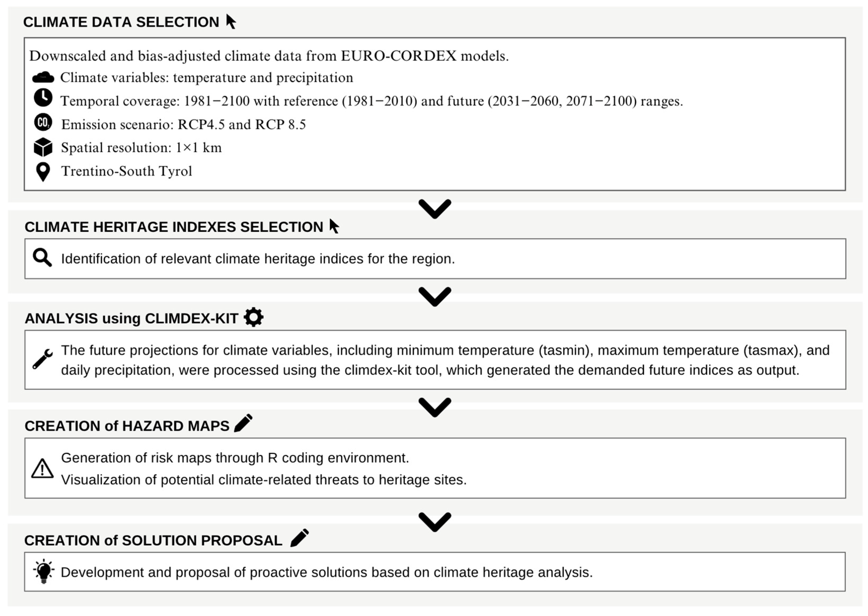Click the wrench icon in analysis box
This screenshot has width=868, height=616.
point(43,359)
